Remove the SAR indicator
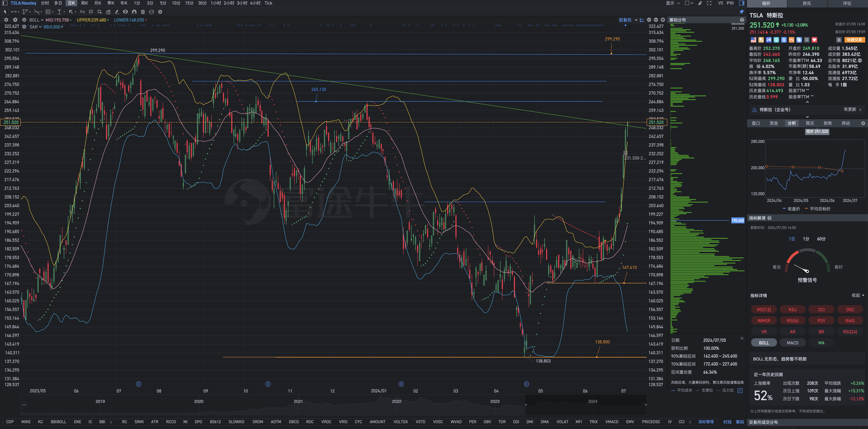Viewport: 868px width, 429px height. (24, 27)
